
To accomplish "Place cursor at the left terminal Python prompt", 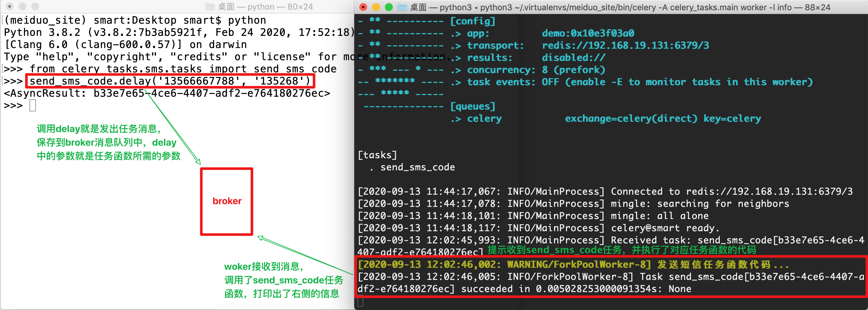I will tap(32, 105).
